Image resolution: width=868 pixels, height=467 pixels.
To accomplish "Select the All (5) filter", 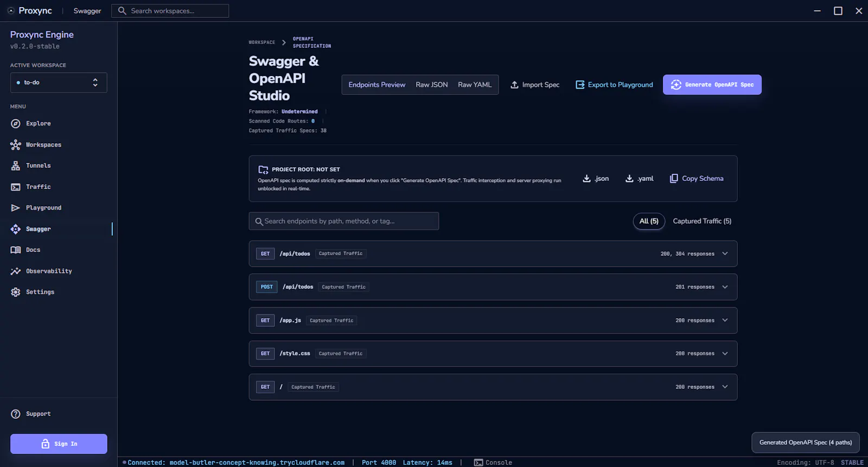I will tap(649, 221).
